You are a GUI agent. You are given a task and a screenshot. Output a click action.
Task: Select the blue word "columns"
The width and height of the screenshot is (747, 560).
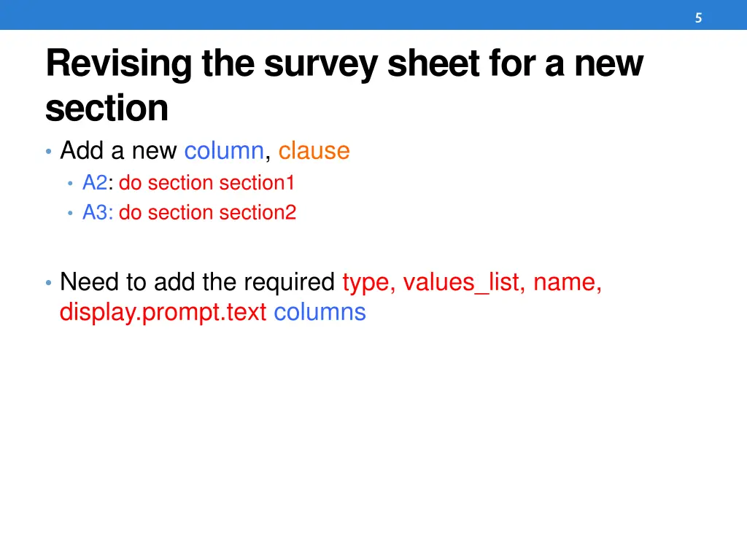320,312
